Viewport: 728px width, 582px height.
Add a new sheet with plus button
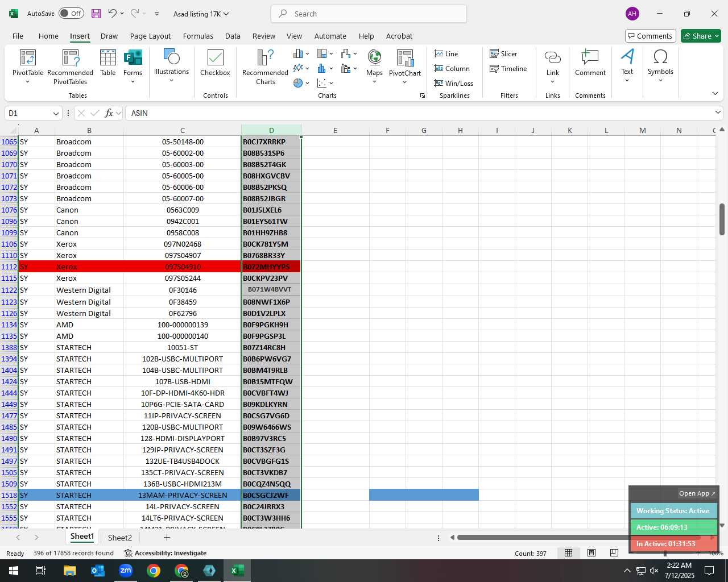[167, 537]
